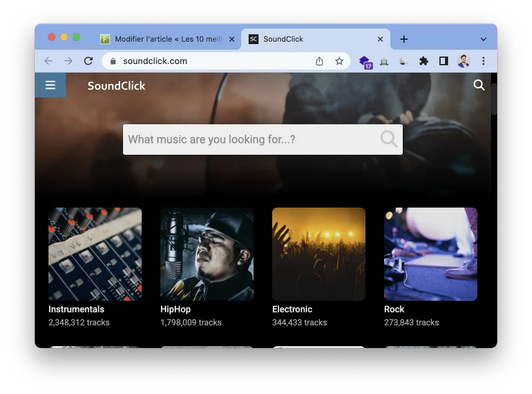Viewport: 532px width, 394px height.
Task: Open the extension with badge 17
Action: click(365, 62)
